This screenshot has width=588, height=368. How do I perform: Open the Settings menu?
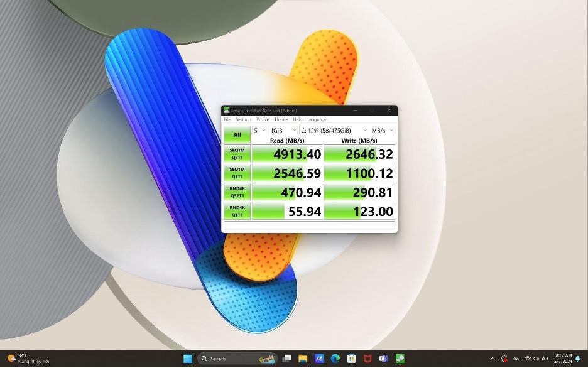(x=244, y=119)
